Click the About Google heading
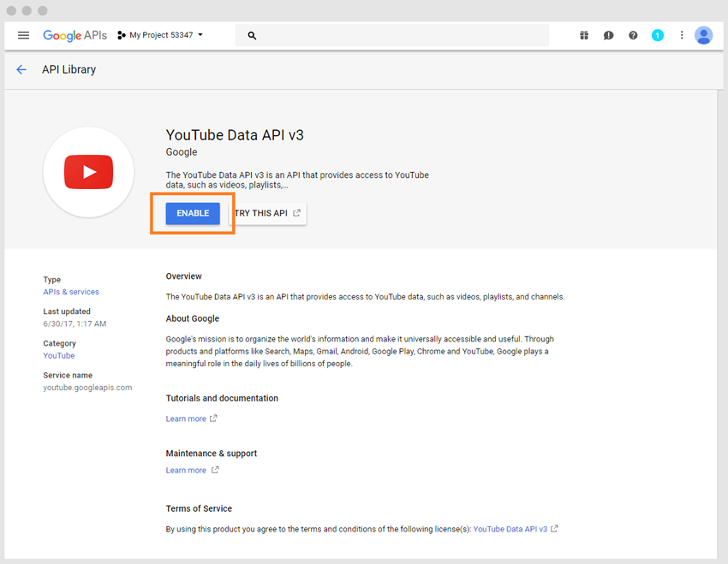Viewport: 728px width, 564px height. coord(192,318)
